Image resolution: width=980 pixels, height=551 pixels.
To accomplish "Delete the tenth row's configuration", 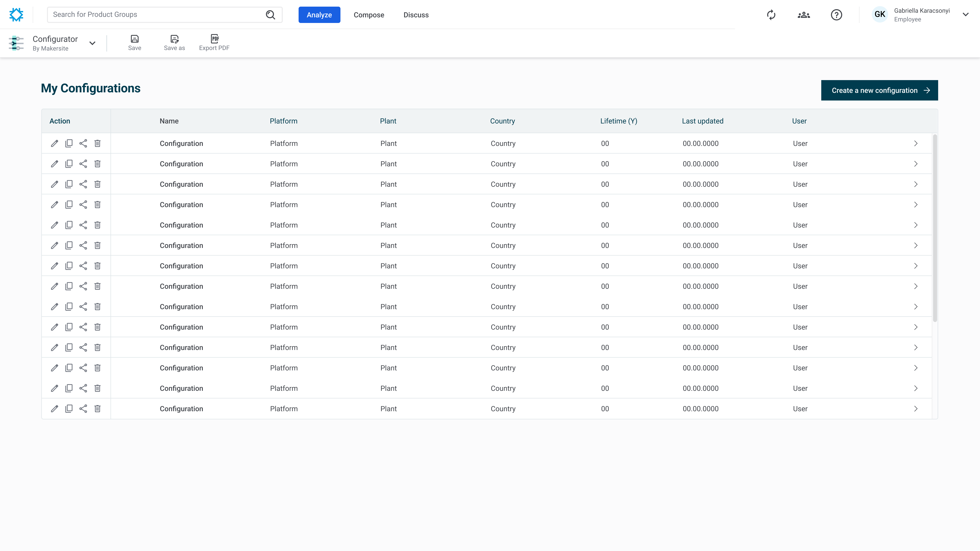I will click(x=97, y=327).
